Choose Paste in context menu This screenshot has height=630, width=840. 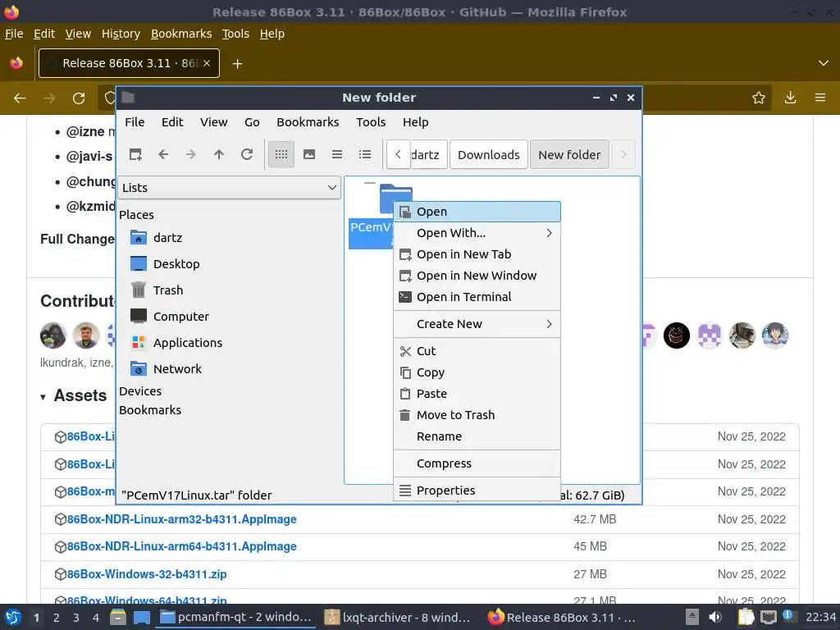coord(477,394)
